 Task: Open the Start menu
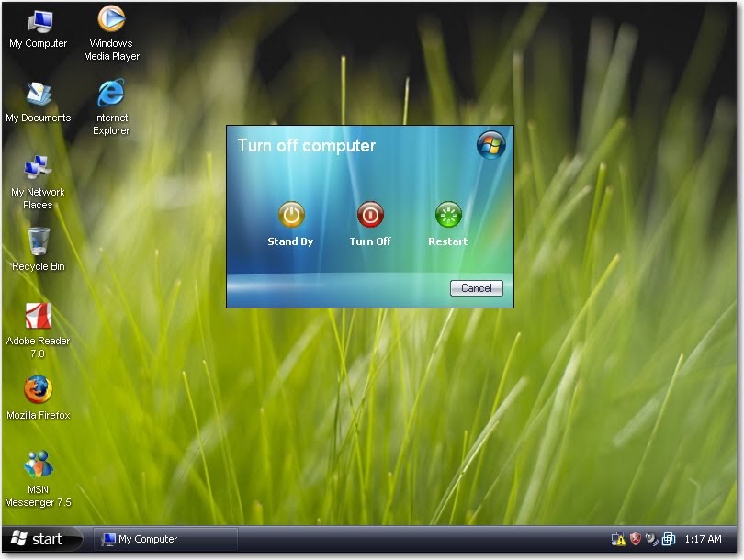37,540
